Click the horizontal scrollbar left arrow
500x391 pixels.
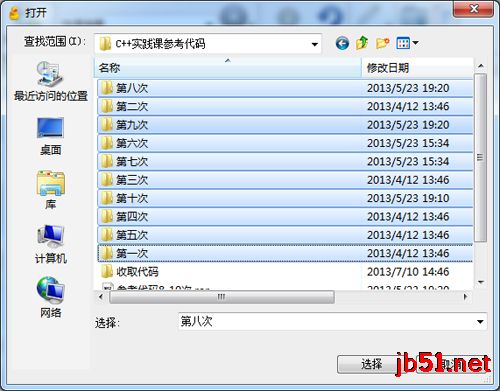click(x=101, y=296)
